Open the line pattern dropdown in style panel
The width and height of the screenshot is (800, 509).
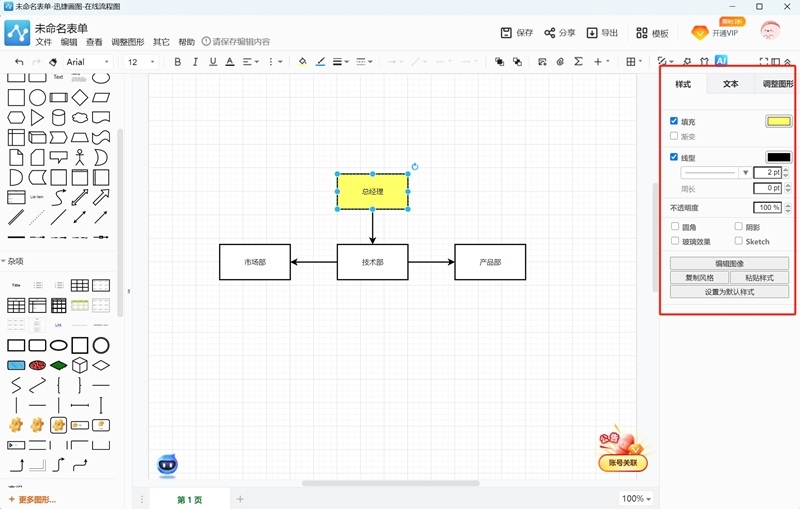click(x=715, y=172)
